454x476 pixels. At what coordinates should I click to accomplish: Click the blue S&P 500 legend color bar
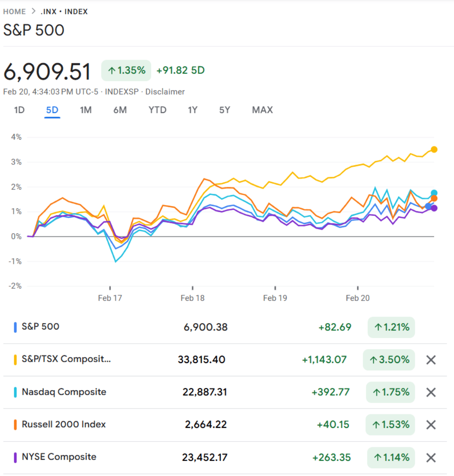pos(15,327)
